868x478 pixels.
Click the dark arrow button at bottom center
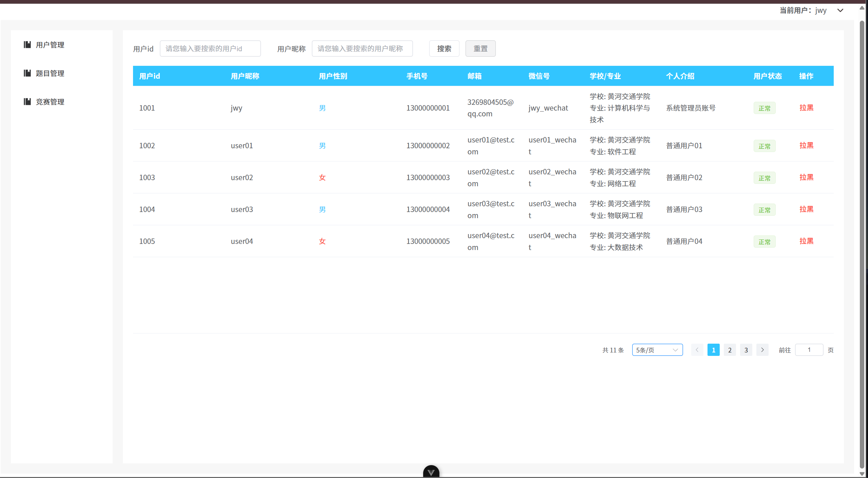pos(431,472)
